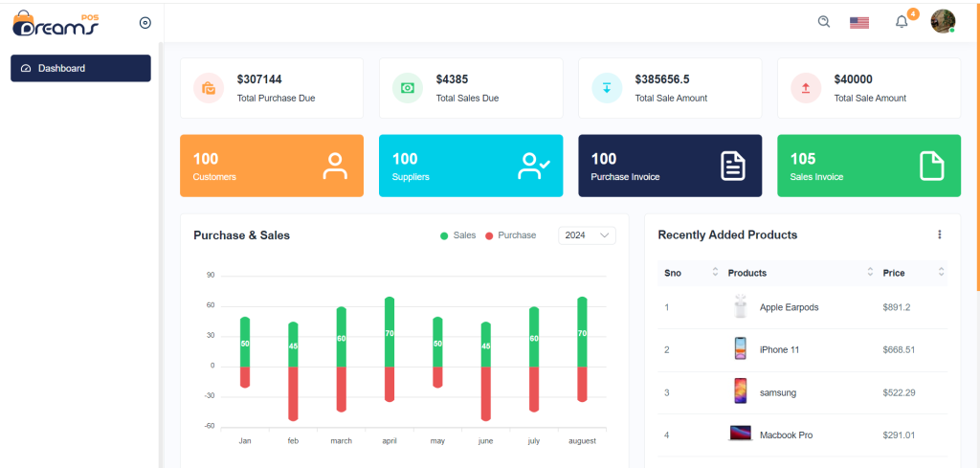This screenshot has height=468, width=980.
Task: Click the Total Purchase Due bag icon
Action: point(208,88)
